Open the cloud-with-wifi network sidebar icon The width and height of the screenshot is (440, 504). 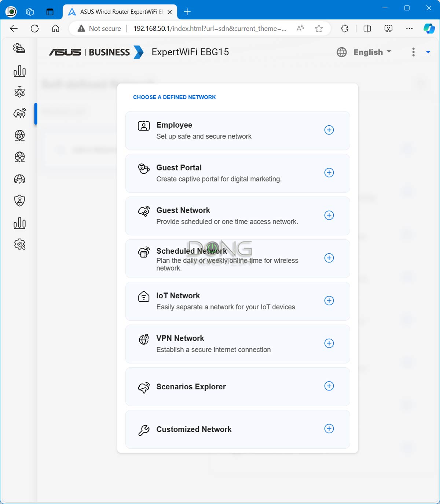[x=19, y=113]
